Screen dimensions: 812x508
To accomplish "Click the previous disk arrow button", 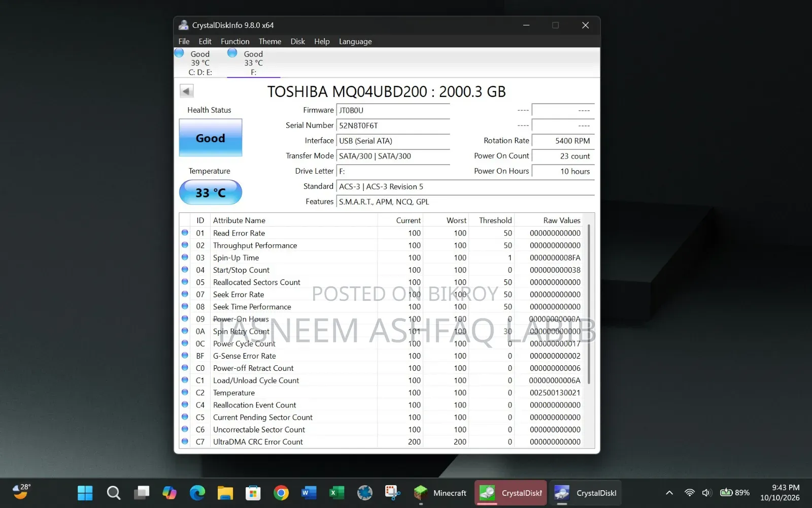I will [x=186, y=91].
